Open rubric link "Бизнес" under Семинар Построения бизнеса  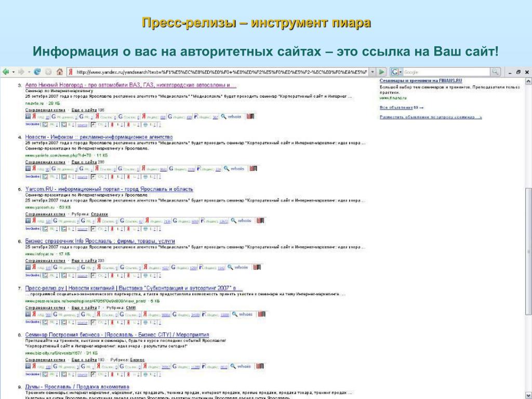coord(137,360)
